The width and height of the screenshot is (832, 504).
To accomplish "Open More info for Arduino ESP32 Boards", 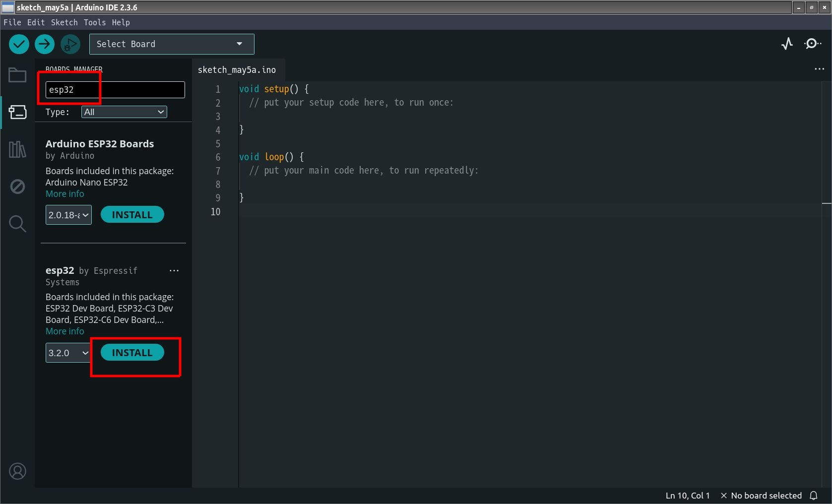I will pyautogui.click(x=65, y=194).
